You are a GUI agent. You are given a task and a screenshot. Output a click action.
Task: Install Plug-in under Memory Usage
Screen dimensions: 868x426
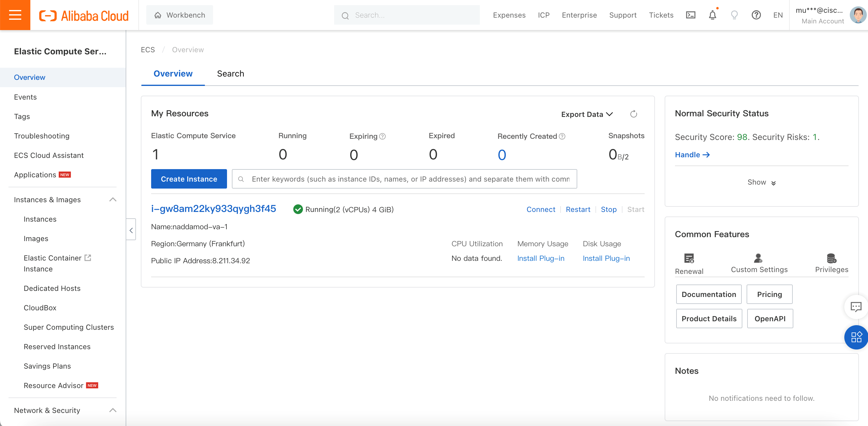pos(541,258)
